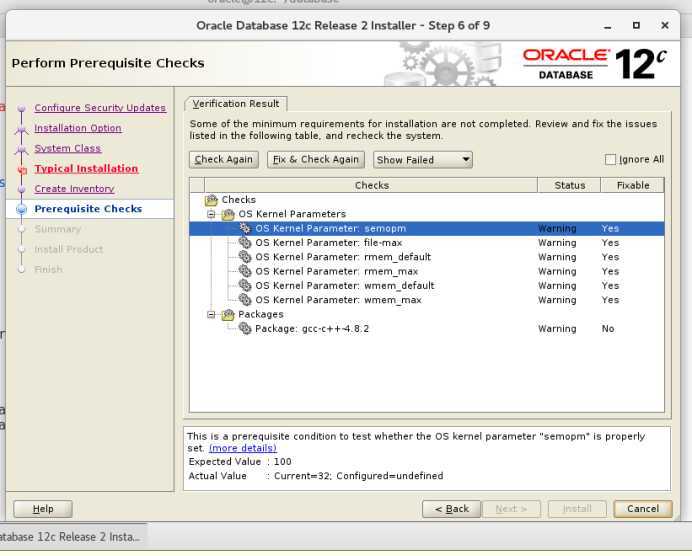This screenshot has width=692, height=556.
Task: Select OS Kernel Parameter: rmem_max row
Action: (x=427, y=271)
